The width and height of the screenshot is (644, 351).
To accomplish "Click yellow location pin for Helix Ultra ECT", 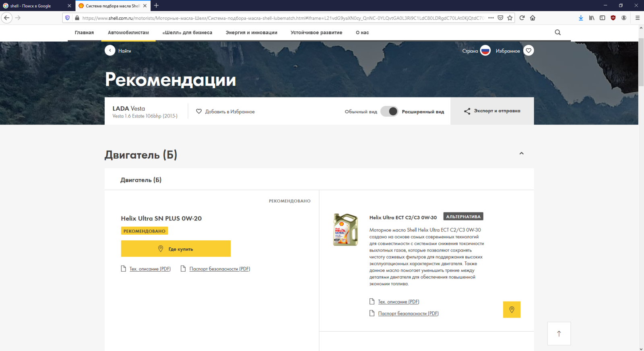I will pyautogui.click(x=512, y=310).
